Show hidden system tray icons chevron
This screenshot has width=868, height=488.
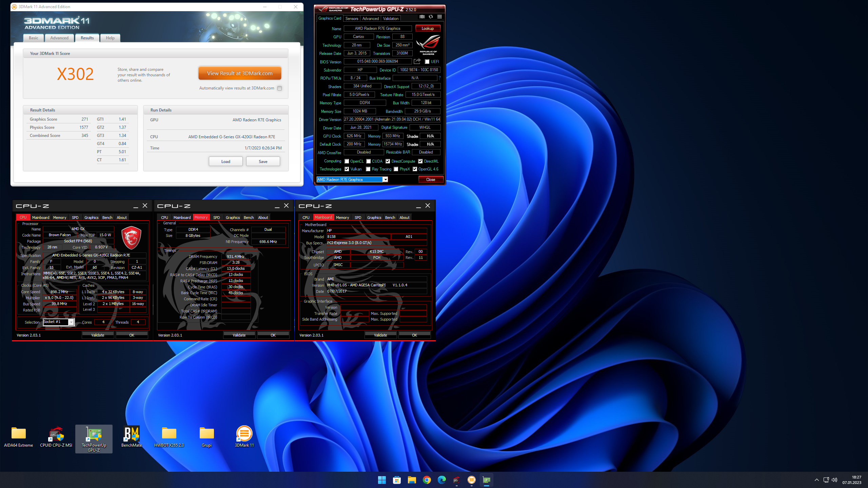point(816,480)
